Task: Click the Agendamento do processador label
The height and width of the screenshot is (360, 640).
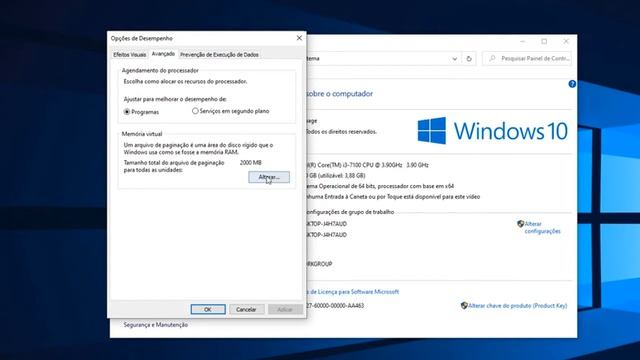Action: click(160, 70)
